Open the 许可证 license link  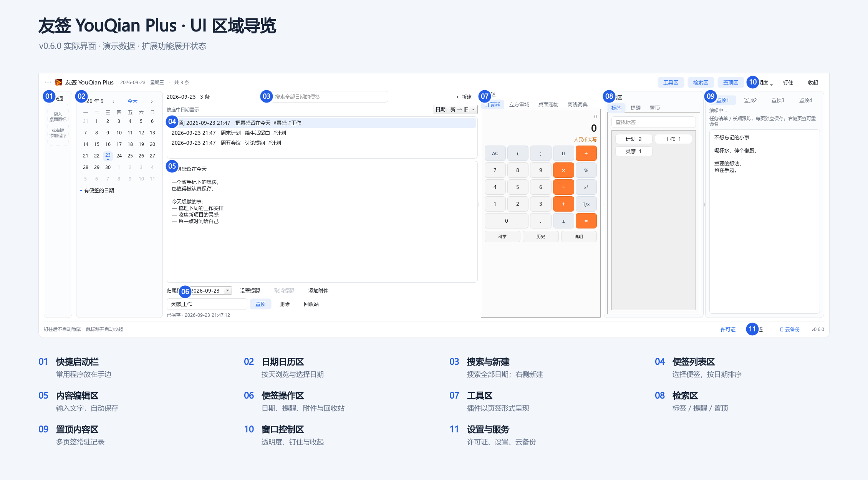pos(728,329)
